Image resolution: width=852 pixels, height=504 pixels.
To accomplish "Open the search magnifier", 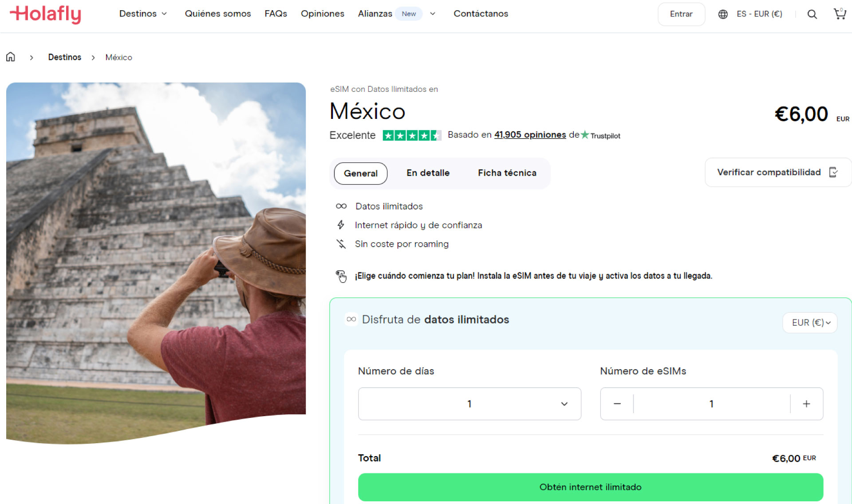I will (812, 14).
